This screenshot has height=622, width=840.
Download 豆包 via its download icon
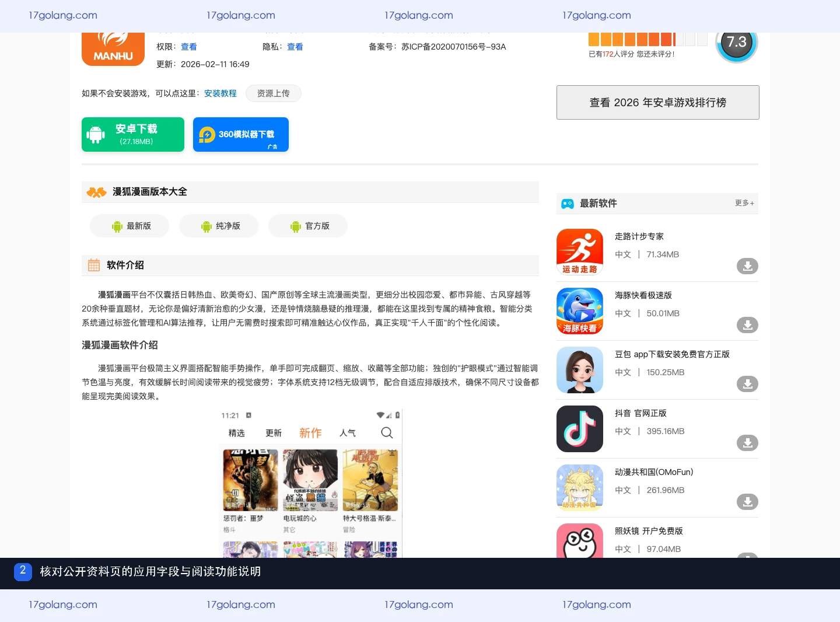click(747, 384)
